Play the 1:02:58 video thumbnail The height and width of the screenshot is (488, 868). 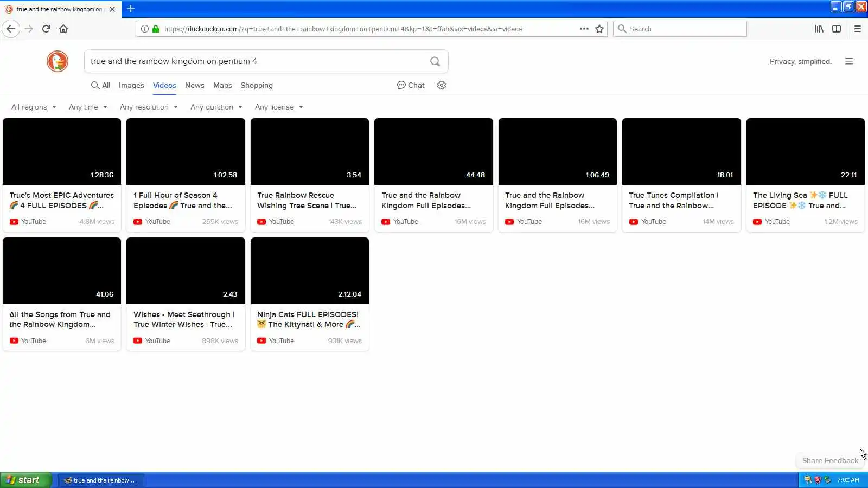186,151
